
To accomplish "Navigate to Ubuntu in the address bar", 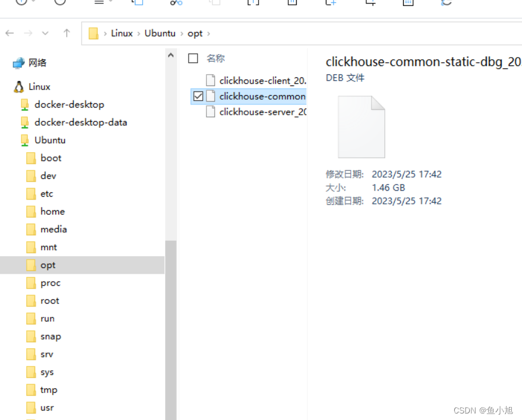I will coord(160,33).
